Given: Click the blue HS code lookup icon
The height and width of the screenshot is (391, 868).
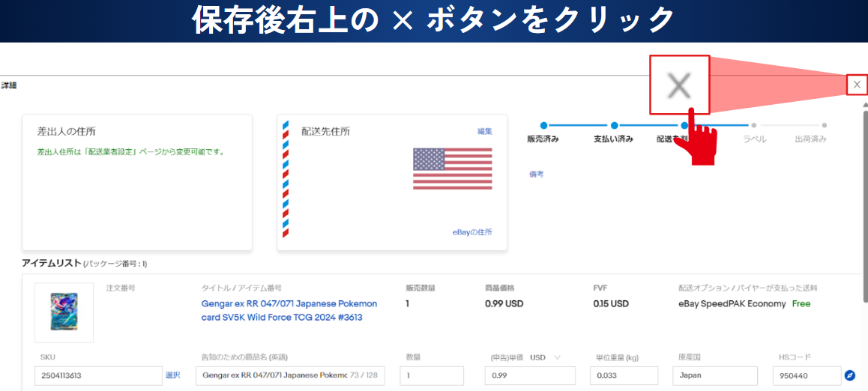Looking at the screenshot, I should point(849,375).
